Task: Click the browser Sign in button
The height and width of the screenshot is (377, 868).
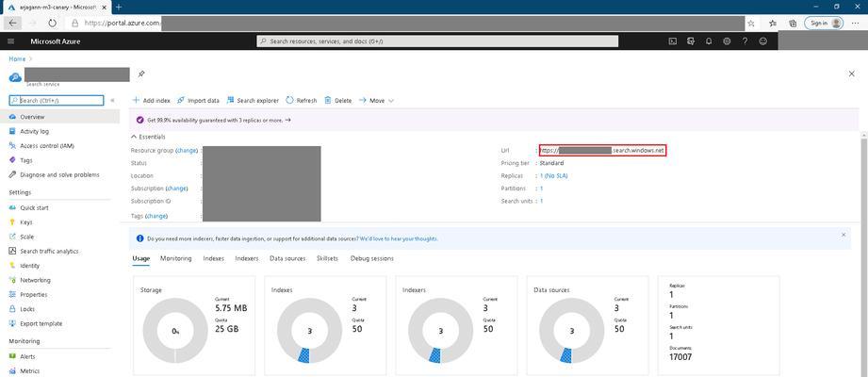Action: coord(824,24)
